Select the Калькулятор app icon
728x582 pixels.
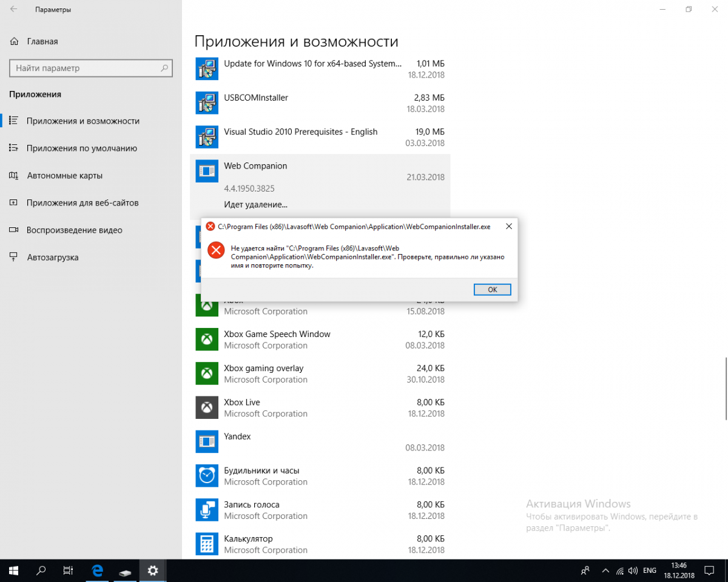[x=207, y=543]
